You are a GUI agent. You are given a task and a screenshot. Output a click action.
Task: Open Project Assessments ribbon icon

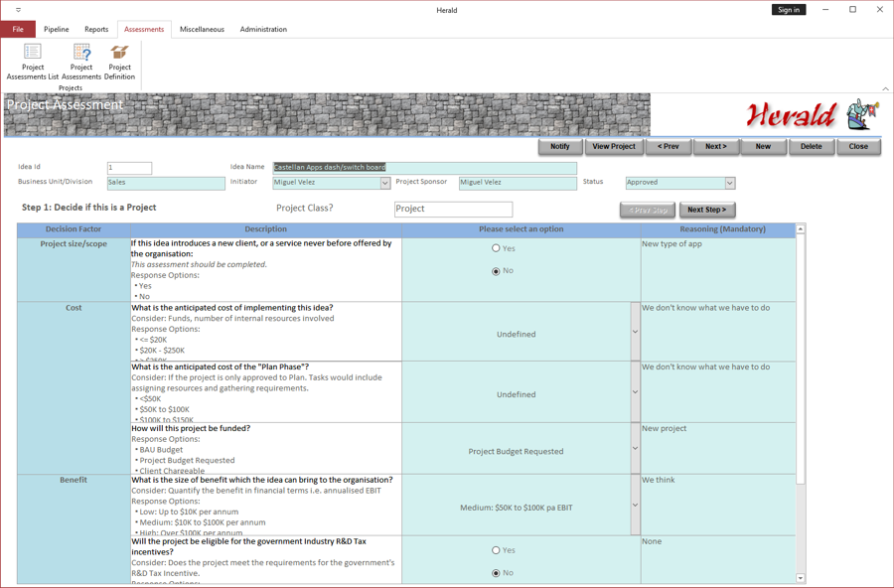coord(81,62)
